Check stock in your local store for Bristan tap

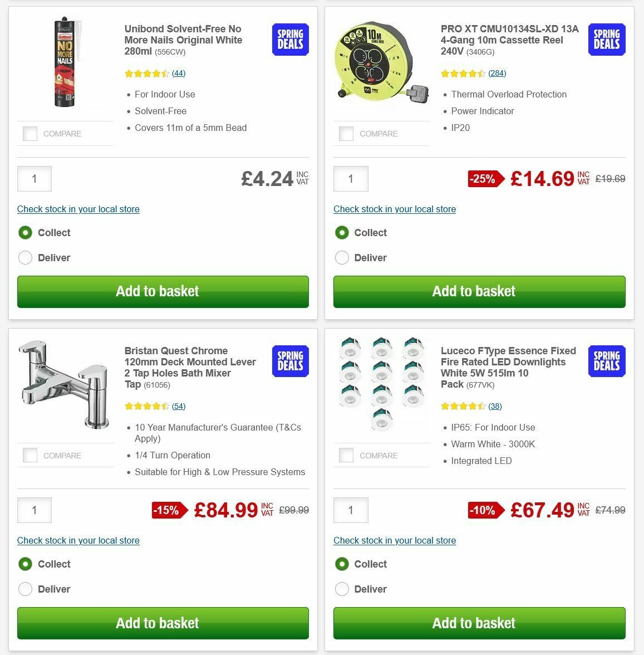pos(78,540)
